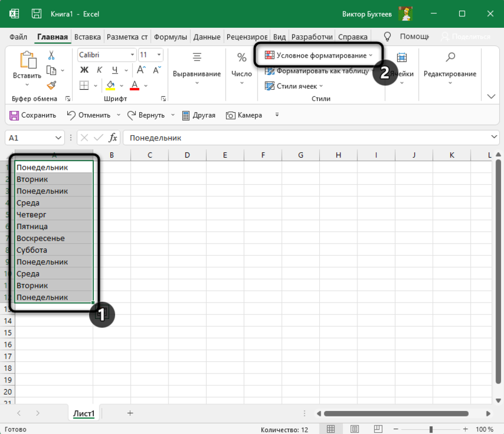Click Вернуть redo button
The width and height of the screenshot is (504, 434).
coord(146,115)
